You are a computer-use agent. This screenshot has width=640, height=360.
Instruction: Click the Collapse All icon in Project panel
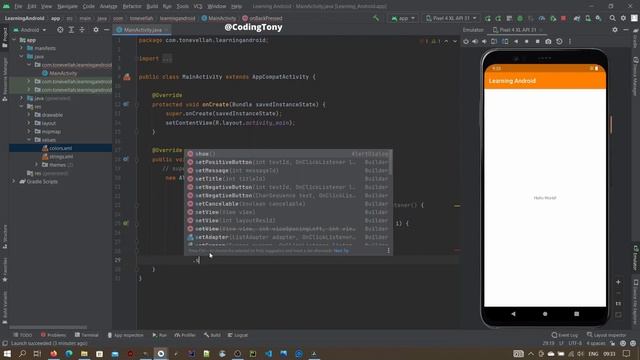[x=82, y=30]
